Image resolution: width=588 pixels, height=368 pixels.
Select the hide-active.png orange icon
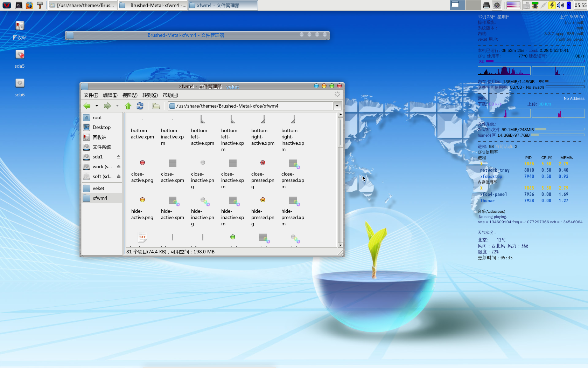[142, 200]
